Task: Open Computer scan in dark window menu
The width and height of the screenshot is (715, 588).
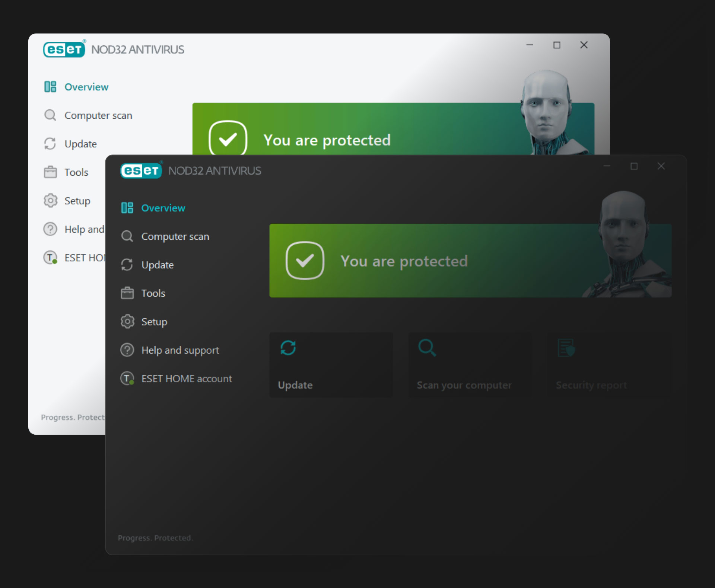Action: tap(175, 237)
